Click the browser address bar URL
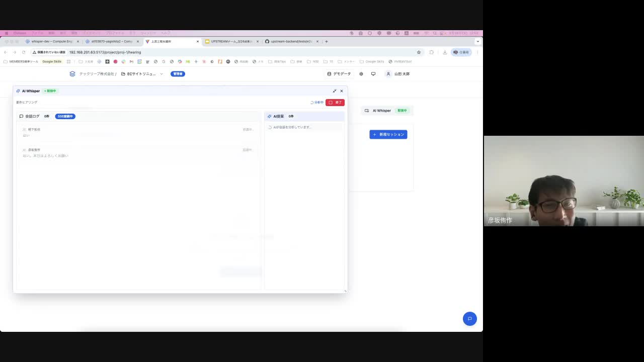Viewport: 644px width, 362px height. pos(105,52)
